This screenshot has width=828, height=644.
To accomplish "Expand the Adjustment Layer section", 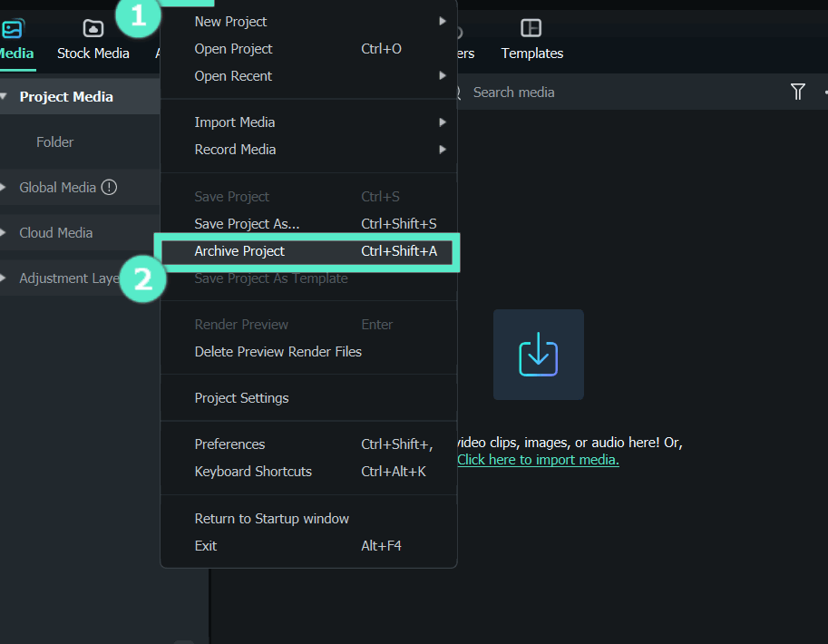I will pos(3,278).
